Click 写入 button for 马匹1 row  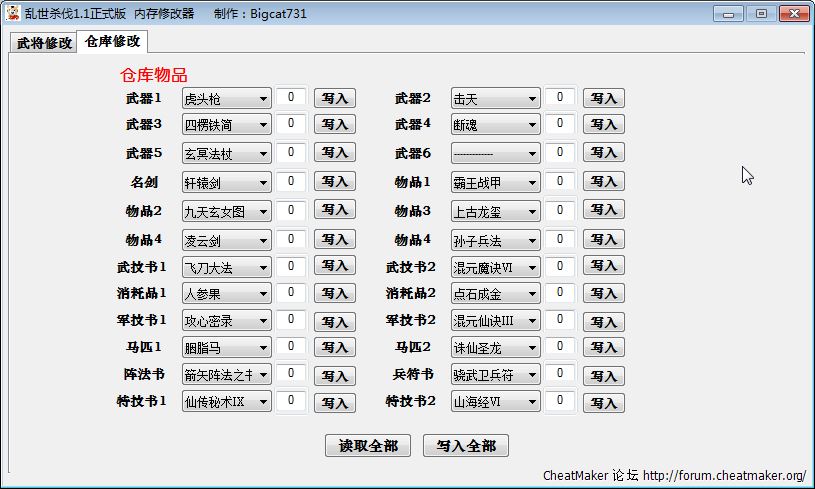(335, 348)
